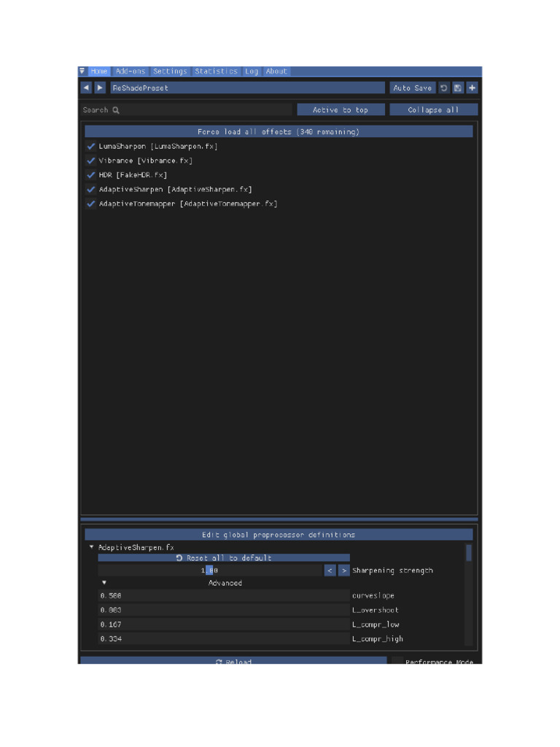Screen dimensions: 560x747
Task: Click the L_compr_low 0.167 value field
Action: tap(224, 624)
